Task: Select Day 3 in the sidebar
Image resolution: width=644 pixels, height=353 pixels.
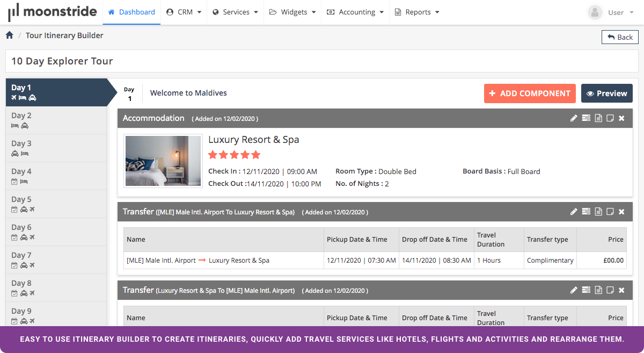Action: point(56,148)
